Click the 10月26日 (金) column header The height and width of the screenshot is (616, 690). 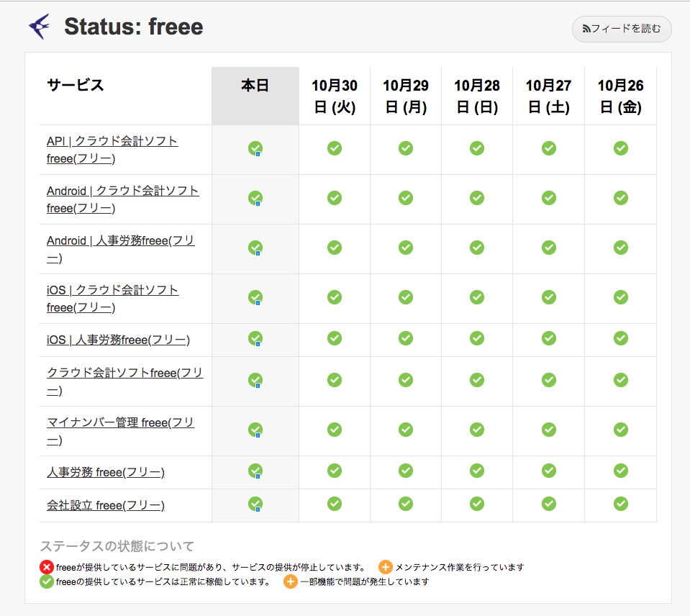tap(621, 96)
